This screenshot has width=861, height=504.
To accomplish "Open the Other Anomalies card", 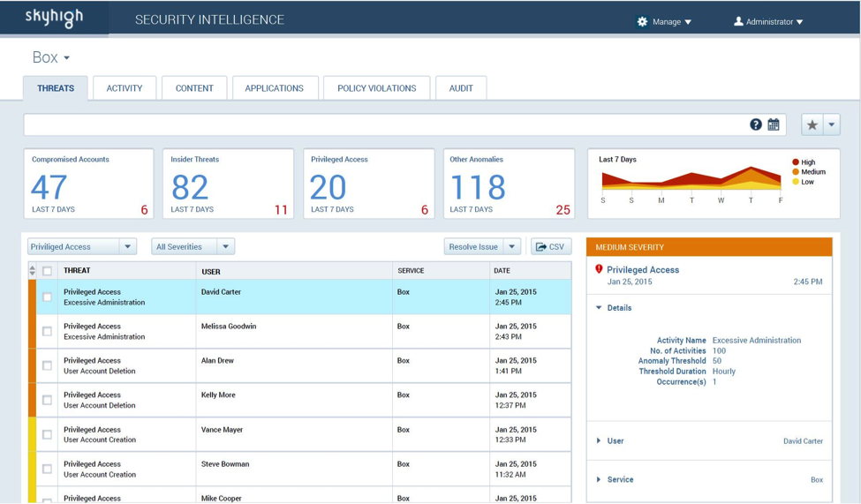I will coord(509,184).
